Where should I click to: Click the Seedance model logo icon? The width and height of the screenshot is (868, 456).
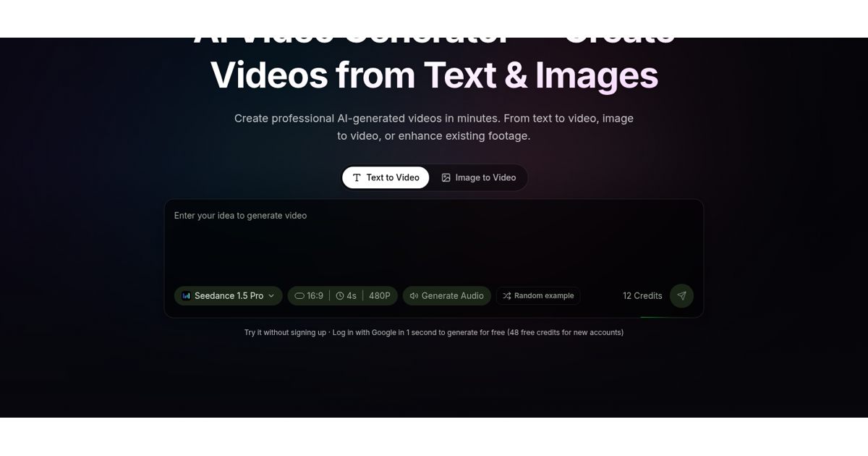(x=186, y=295)
